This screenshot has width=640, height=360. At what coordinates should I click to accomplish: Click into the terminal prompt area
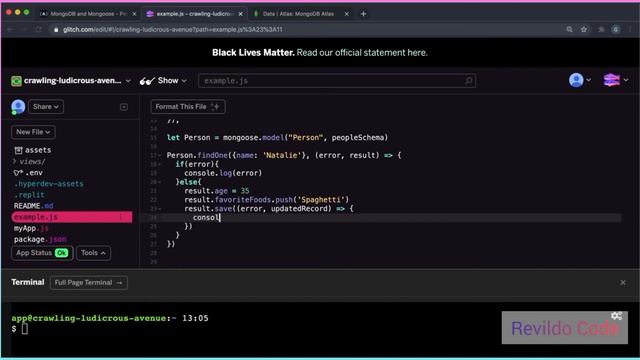[x=24, y=329]
